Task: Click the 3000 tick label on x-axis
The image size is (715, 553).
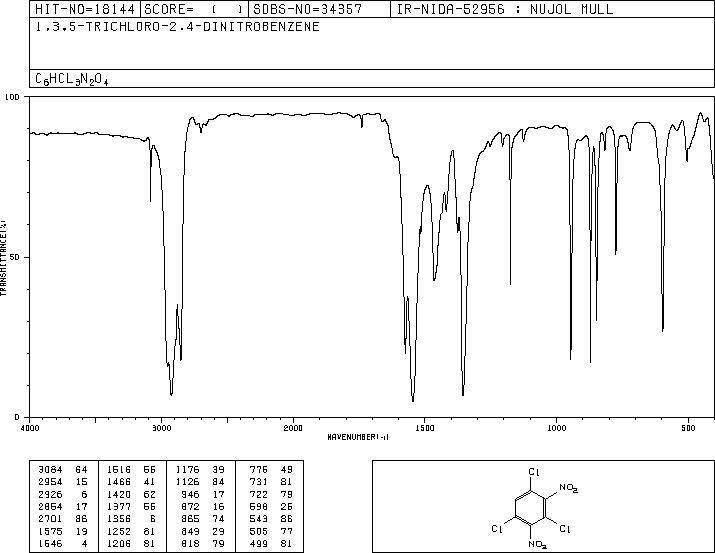Action: pos(161,428)
